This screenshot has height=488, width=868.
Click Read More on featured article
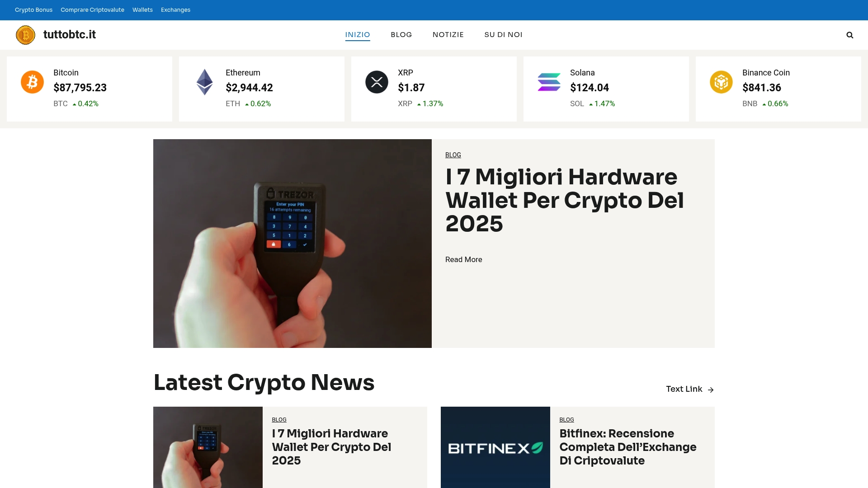point(463,259)
